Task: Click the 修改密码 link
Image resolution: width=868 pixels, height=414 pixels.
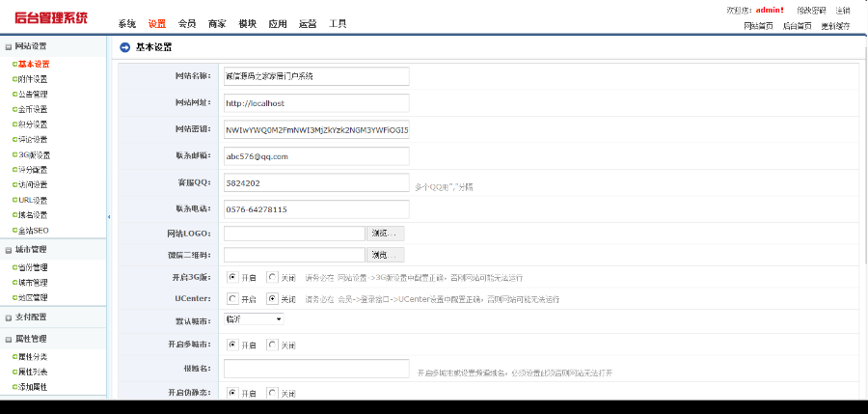Action: pyautogui.click(x=811, y=10)
